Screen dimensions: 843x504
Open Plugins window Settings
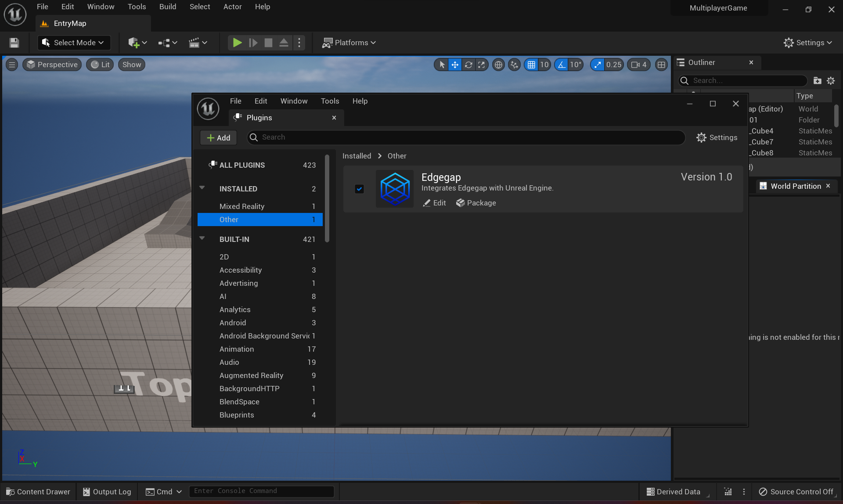(717, 137)
